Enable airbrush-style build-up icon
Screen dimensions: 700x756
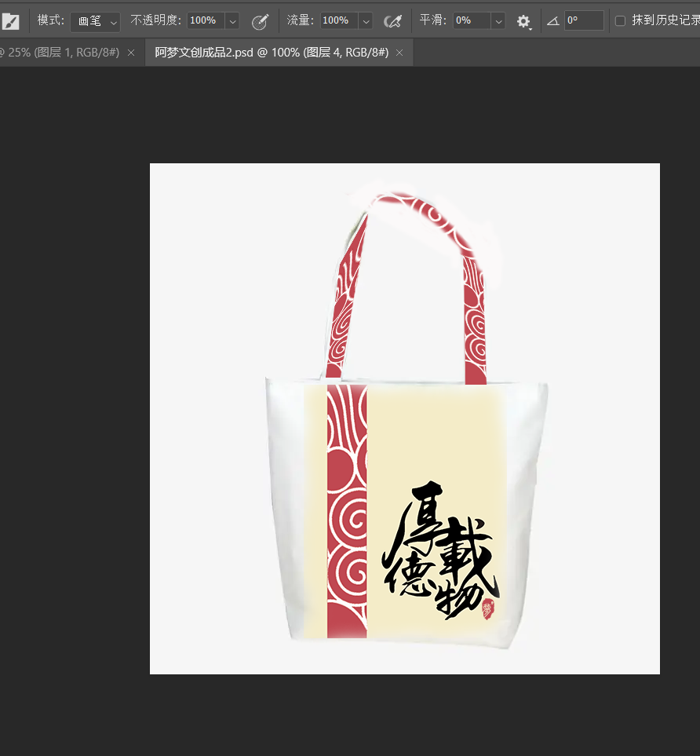pyautogui.click(x=392, y=21)
